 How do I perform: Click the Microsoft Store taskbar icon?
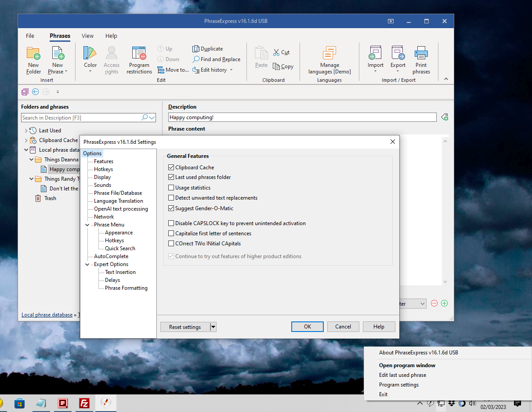pyautogui.click(x=19, y=403)
